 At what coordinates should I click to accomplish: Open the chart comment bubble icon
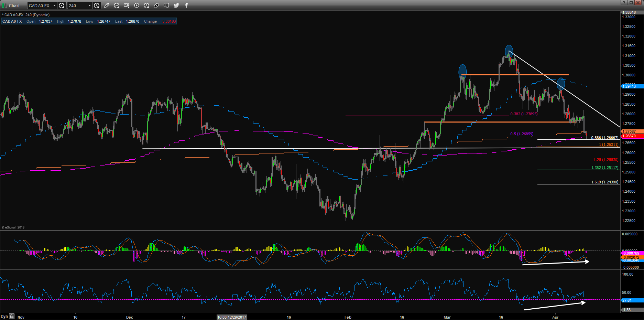coord(166,6)
